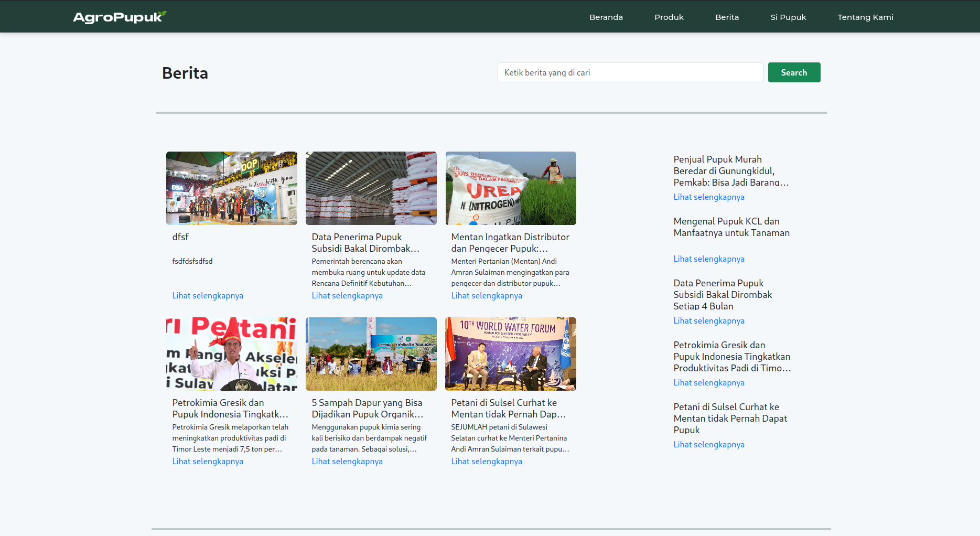980x536 pixels.
Task: Read more on Petrokimia Gresik card
Action: tap(208, 462)
